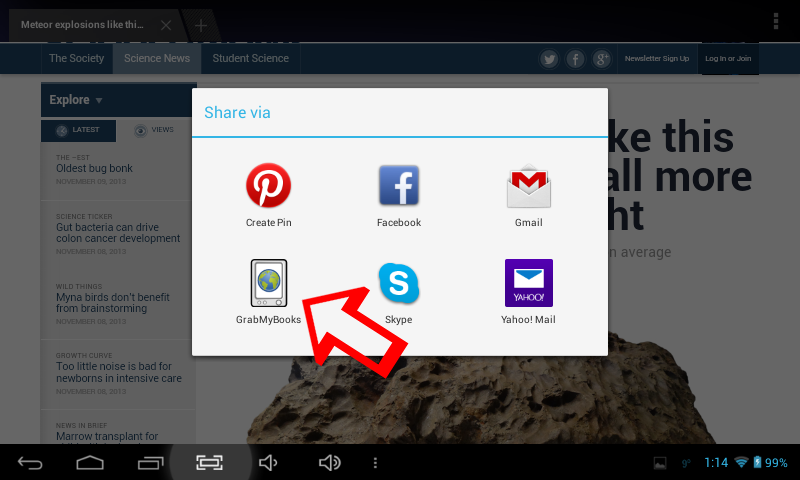Screen dimensions: 800x480
Task: Open a new browser tab with plus
Action: click(201, 25)
